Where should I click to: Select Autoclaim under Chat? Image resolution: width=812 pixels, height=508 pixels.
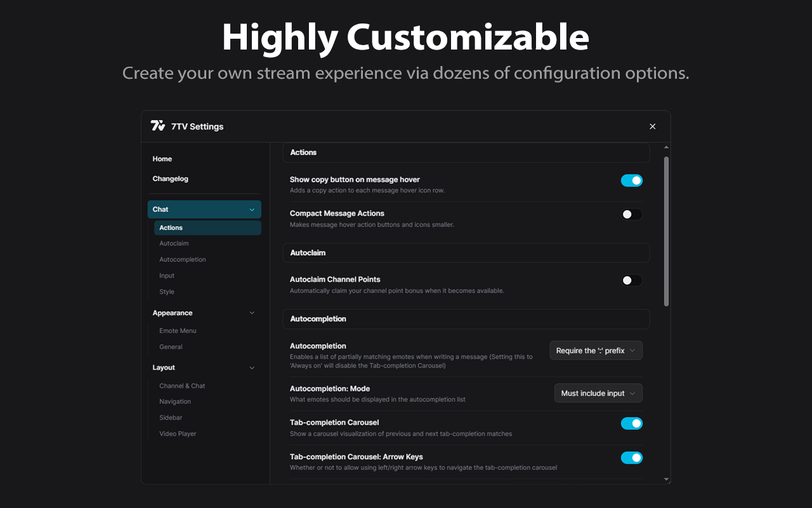pyautogui.click(x=174, y=244)
